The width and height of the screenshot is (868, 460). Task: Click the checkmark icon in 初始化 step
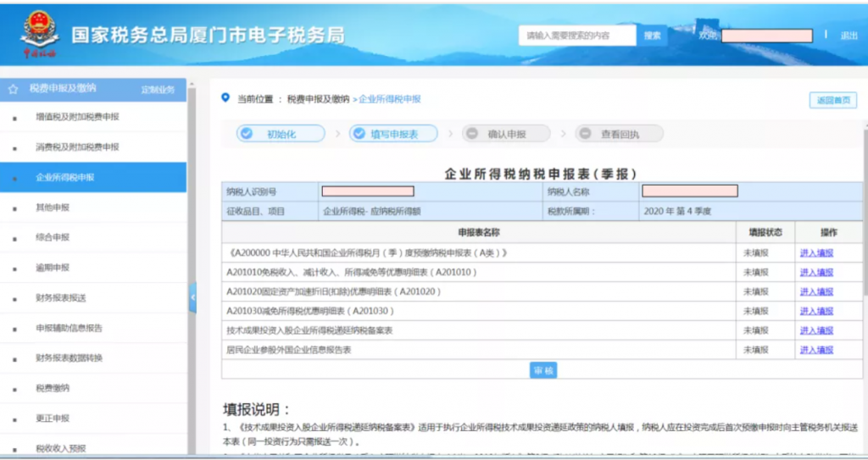[x=247, y=134]
